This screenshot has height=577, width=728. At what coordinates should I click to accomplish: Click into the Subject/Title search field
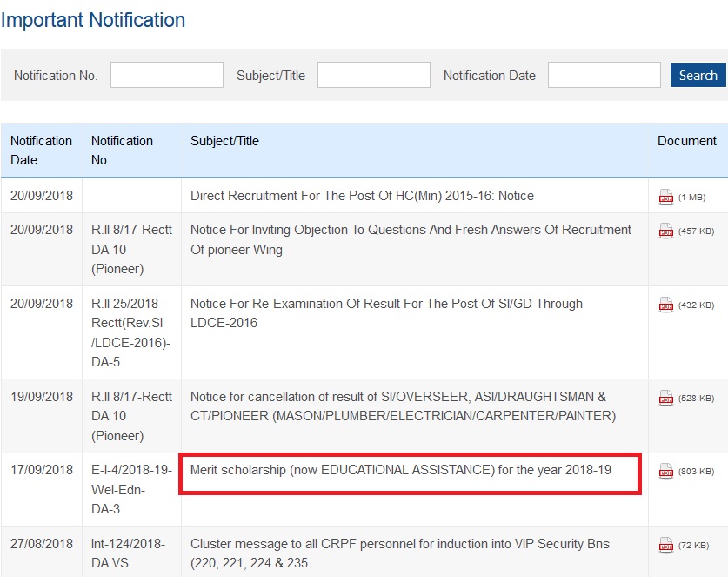point(374,75)
